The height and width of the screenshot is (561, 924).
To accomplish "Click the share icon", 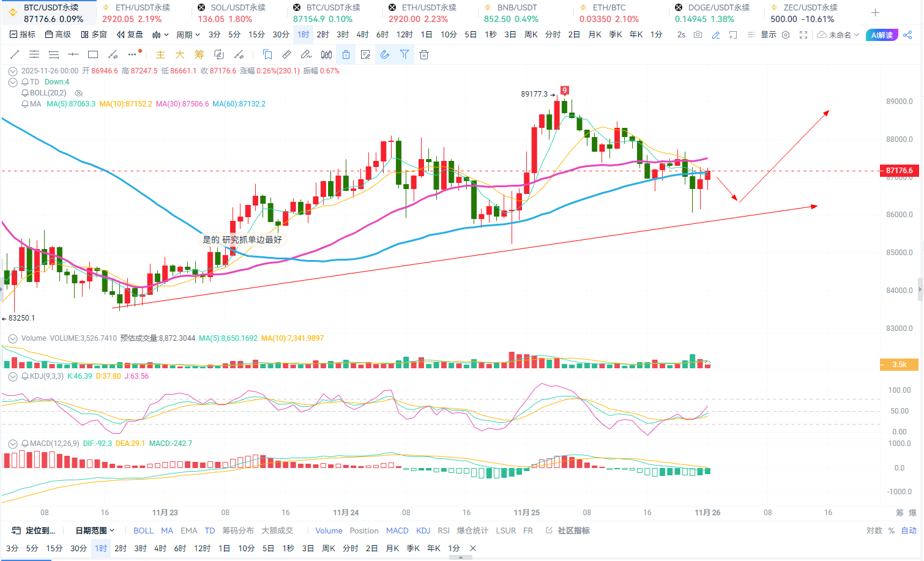I will pyautogui.click(x=907, y=35).
